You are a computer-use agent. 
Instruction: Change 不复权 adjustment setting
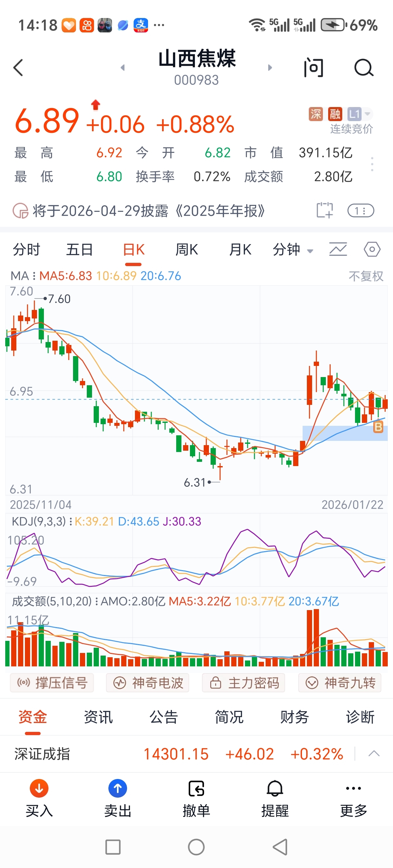(366, 276)
